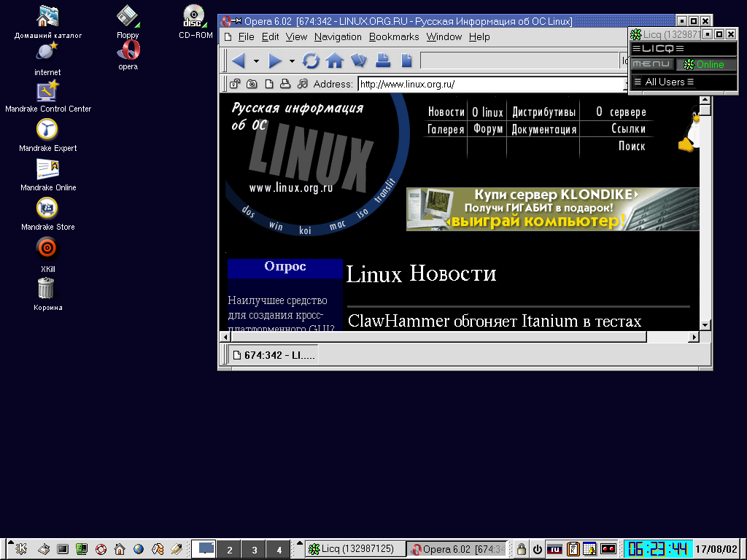Open the Floppy desktop icon
This screenshot has width=747, height=560.
pyautogui.click(x=128, y=22)
